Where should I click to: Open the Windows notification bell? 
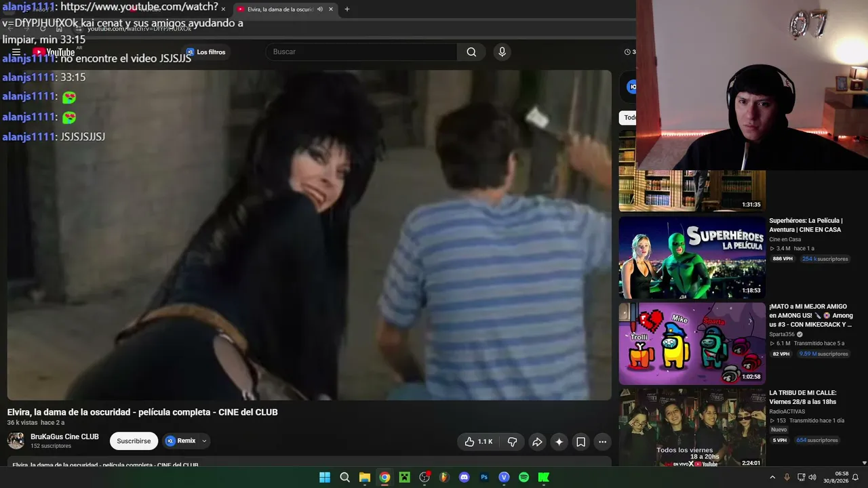[856, 477]
